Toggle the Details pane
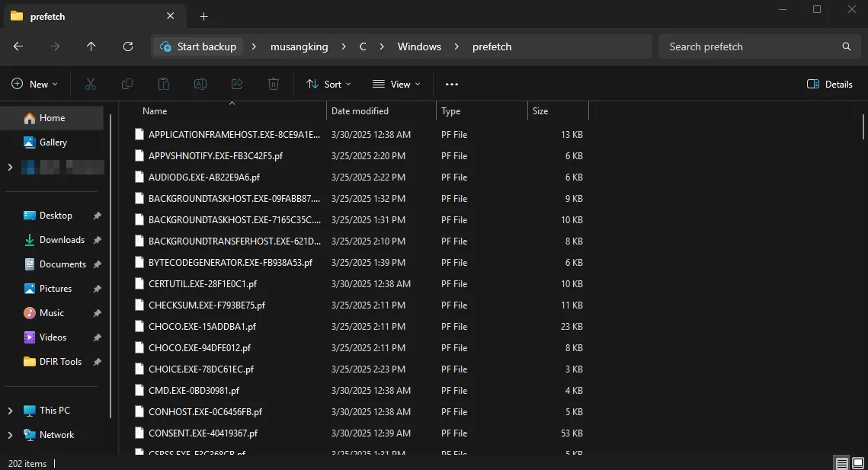The width and height of the screenshot is (868, 470). (x=829, y=84)
